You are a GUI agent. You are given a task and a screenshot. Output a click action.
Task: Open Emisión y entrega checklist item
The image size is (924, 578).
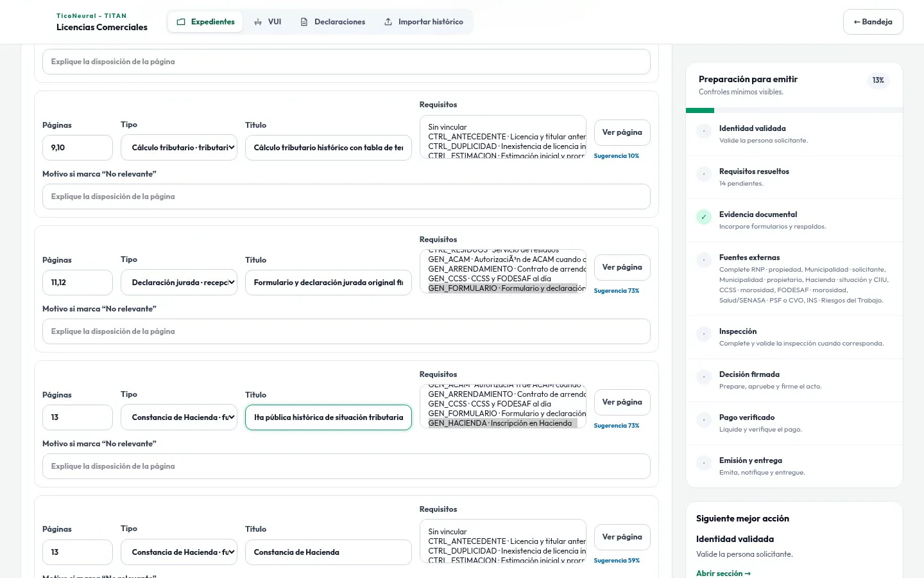point(794,466)
